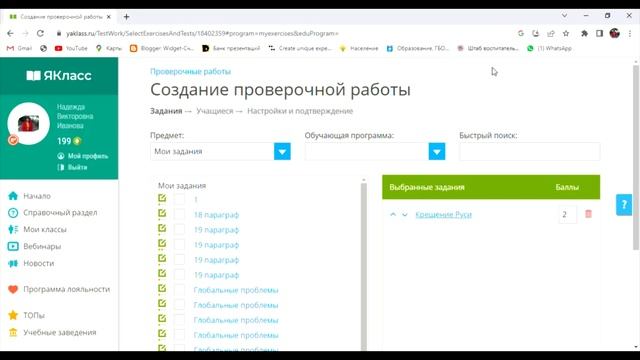The image size is (640, 360).
Task: Check the box for 18 параграф
Action: pyautogui.click(x=179, y=214)
